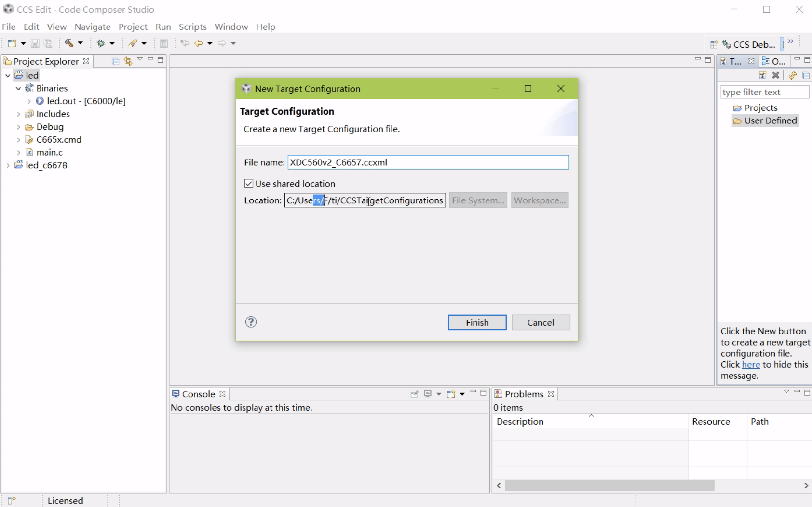Start a debug session with the bug icon
The height and width of the screenshot is (507, 812).
100,43
